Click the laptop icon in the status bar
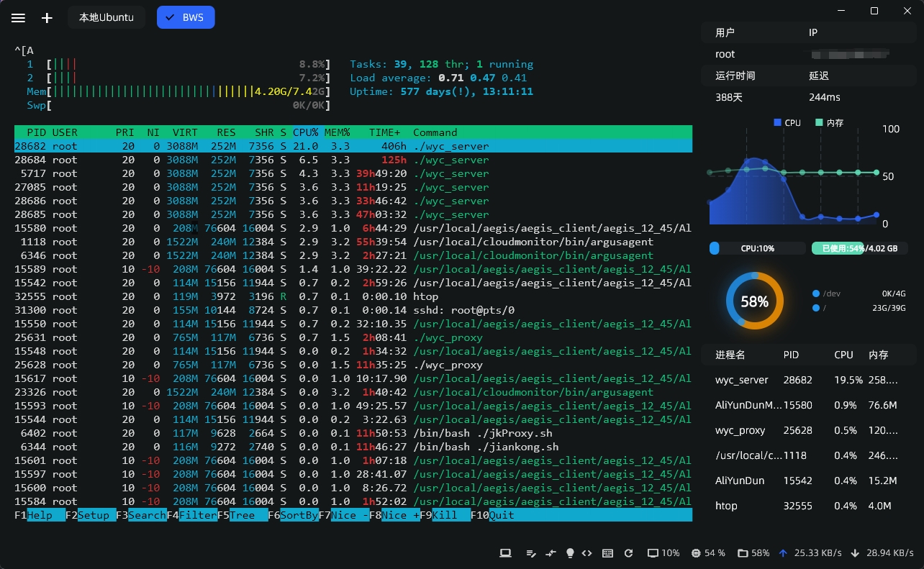The width and height of the screenshot is (924, 569). (505, 553)
